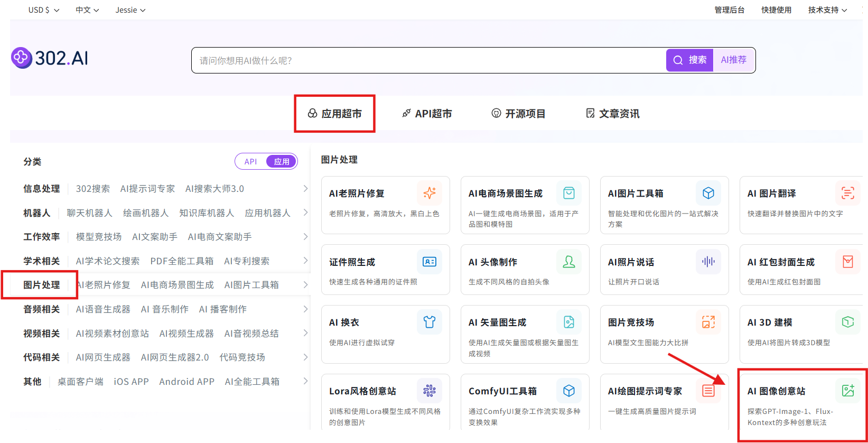Image resolution: width=868 pixels, height=443 pixels.
Task: Switch to the API超市 tab
Action: click(x=427, y=113)
